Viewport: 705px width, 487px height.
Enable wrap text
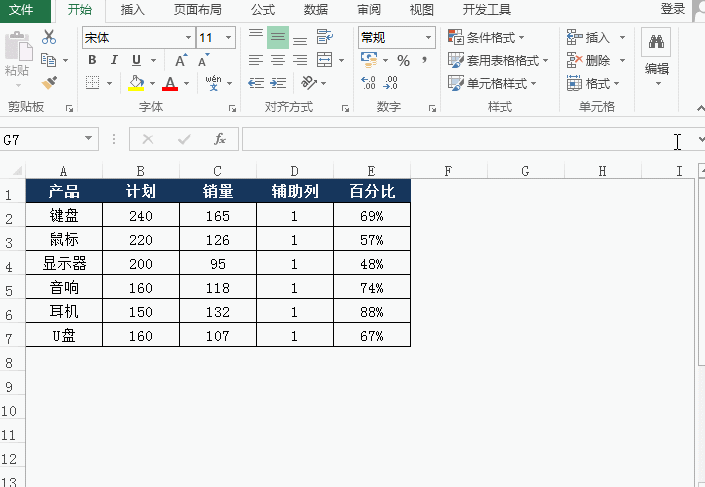(x=325, y=37)
